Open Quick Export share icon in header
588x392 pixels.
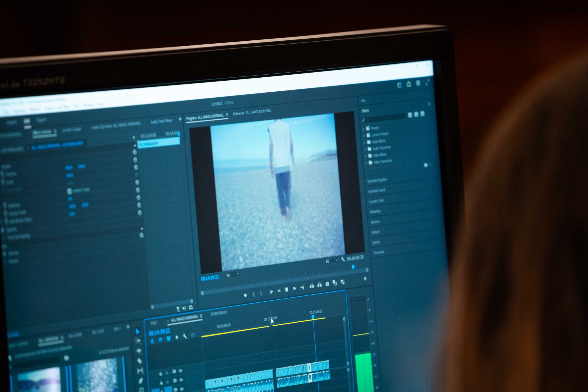pyautogui.click(x=409, y=84)
